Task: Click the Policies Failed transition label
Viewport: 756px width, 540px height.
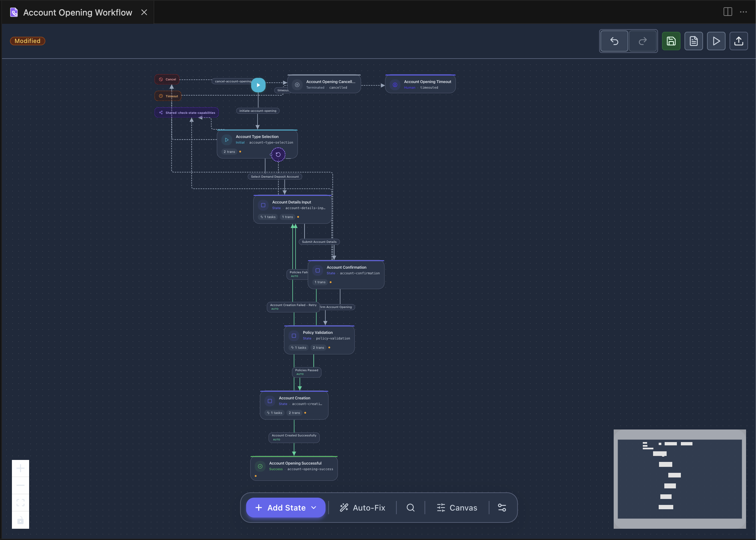Action: 298,274
